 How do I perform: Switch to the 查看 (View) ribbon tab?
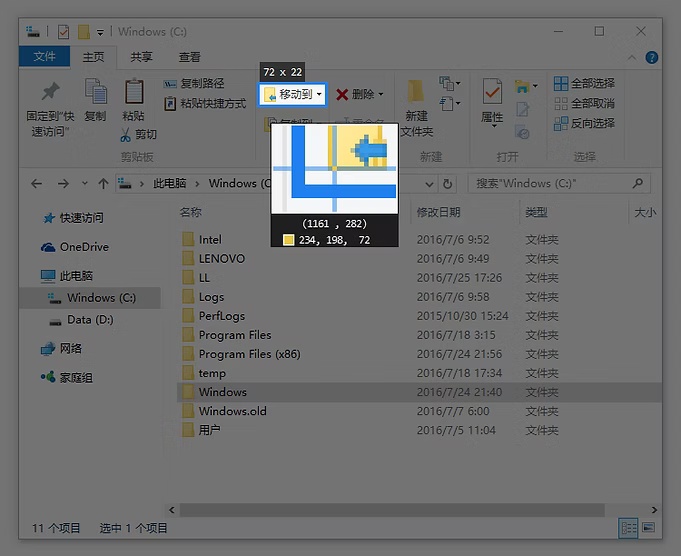click(189, 57)
